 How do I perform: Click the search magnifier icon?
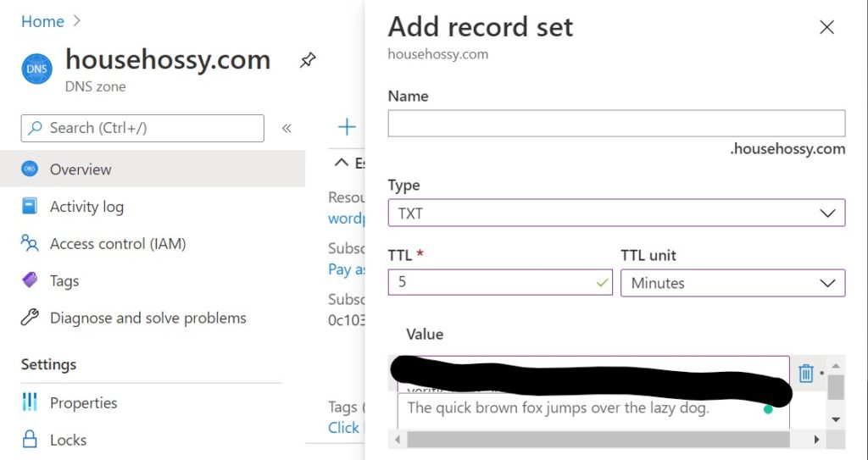click(35, 128)
